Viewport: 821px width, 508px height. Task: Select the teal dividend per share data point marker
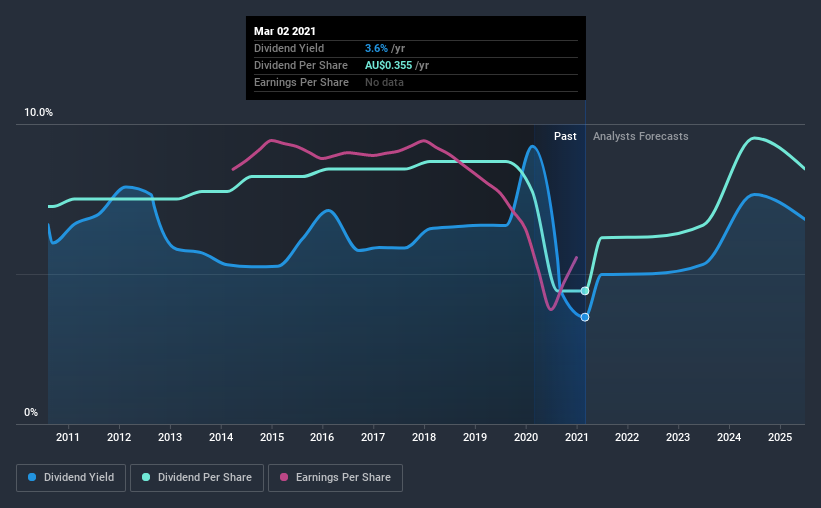coord(585,291)
